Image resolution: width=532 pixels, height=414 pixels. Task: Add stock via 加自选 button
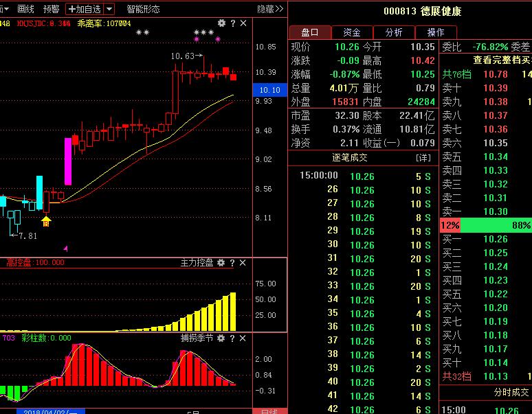coord(85,9)
